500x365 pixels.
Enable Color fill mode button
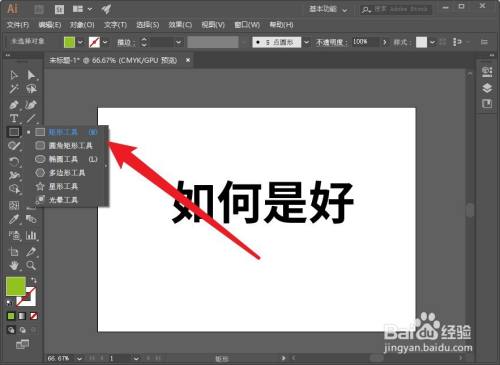point(11,316)
